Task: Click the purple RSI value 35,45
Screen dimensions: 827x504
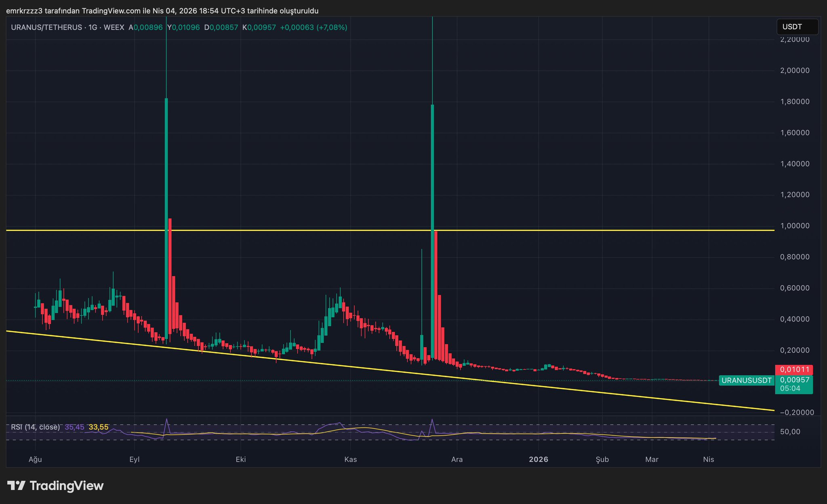Action: click(x=74, y=427)
